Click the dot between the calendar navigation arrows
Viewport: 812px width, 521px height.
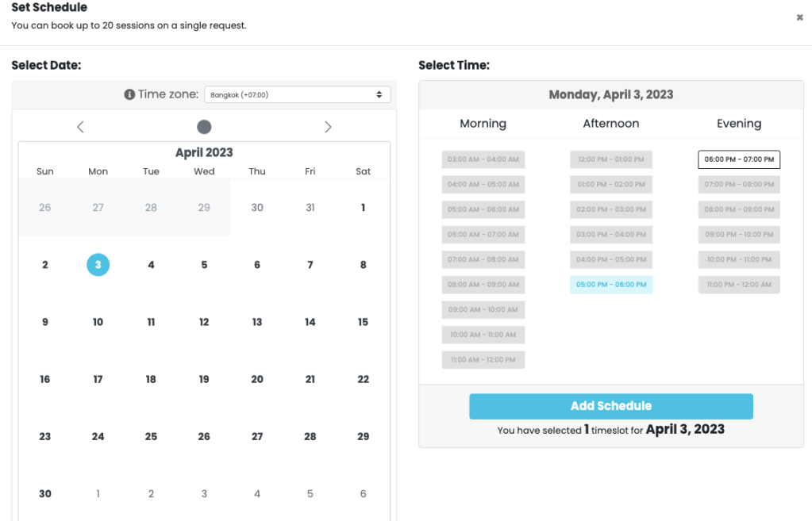[203, 126]
